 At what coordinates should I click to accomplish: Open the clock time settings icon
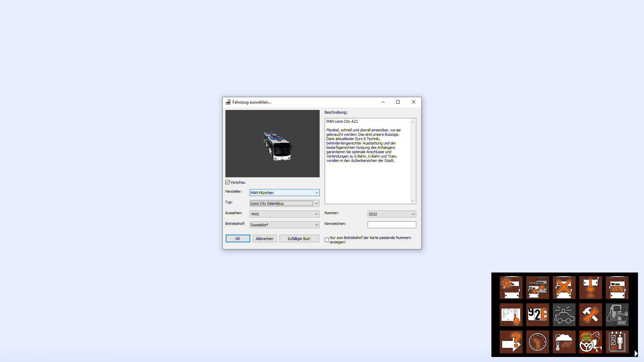pos(538,342)
